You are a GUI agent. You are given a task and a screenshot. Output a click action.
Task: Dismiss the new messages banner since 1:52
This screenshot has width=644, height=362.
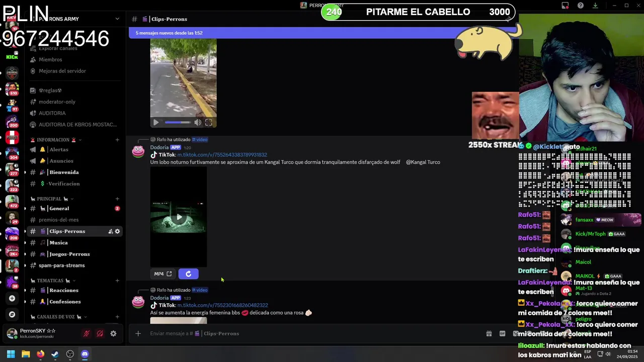tap(322, 33)
